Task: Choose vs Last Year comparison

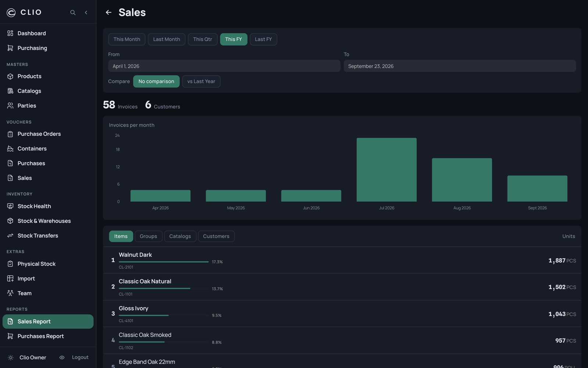Action: [201, 81]
